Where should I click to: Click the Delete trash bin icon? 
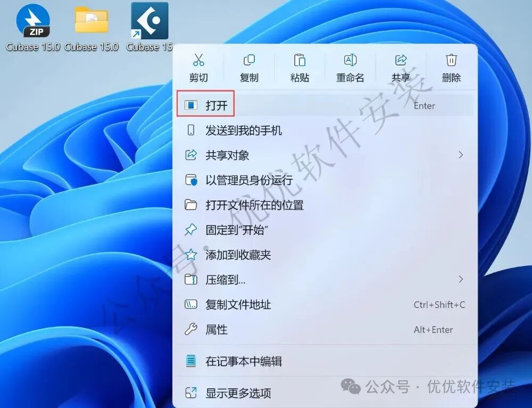point(451,60)
